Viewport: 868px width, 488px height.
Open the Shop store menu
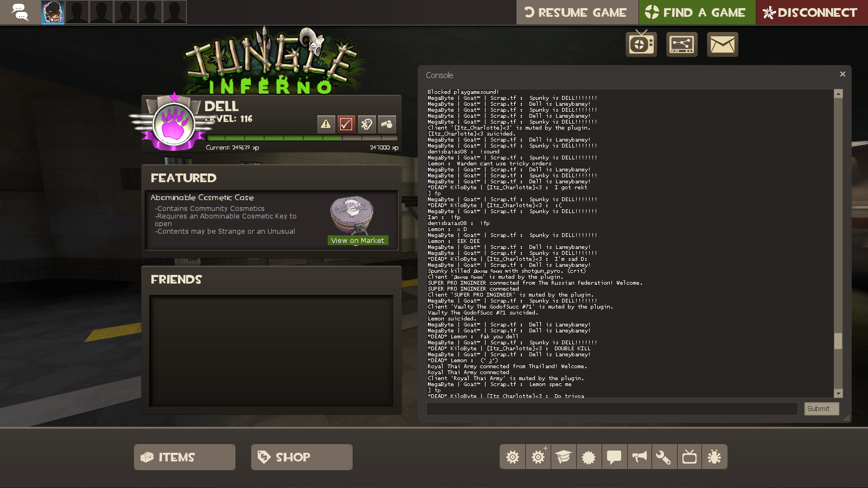tap(302, 457)
